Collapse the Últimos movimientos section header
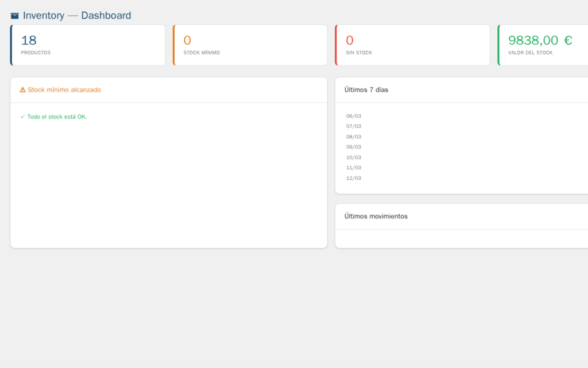 376,216
